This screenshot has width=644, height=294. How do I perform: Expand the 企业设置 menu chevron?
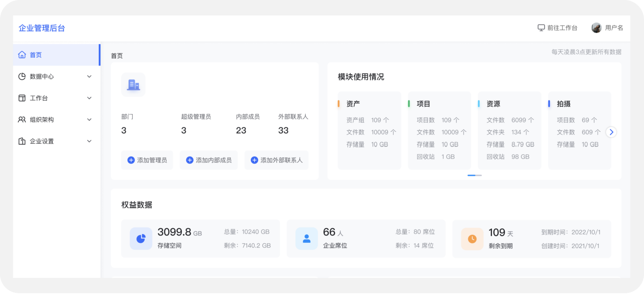click(x=89, y=141)
